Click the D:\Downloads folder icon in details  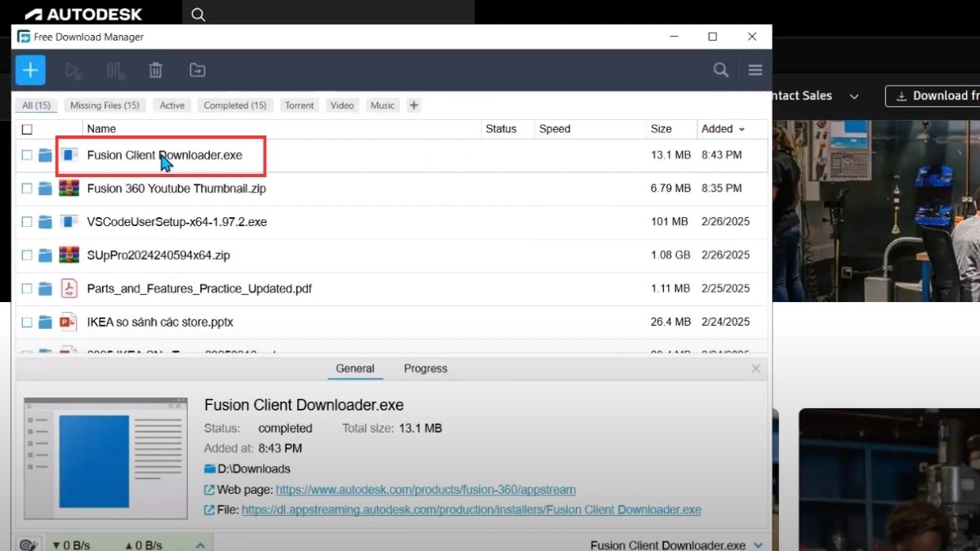point(210,469)
